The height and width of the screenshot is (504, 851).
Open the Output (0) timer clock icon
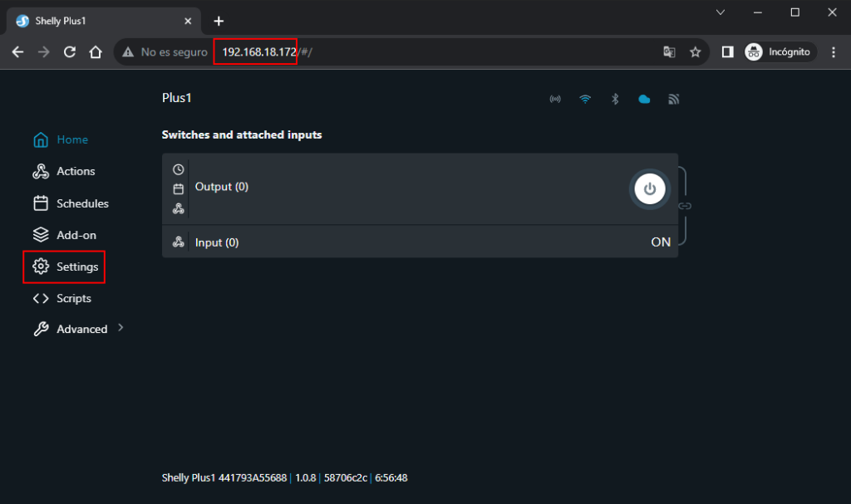[x=178, y=169]
